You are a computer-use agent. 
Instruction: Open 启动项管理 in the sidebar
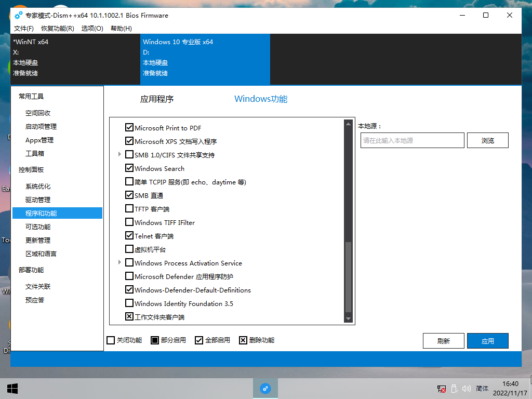(41, 127)
